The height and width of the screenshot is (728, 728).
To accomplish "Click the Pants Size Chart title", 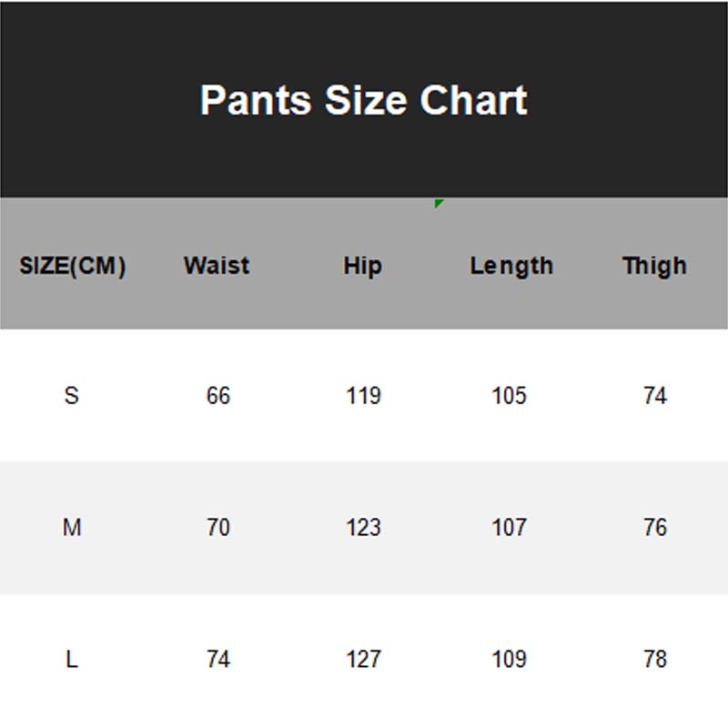I will 363,100.
